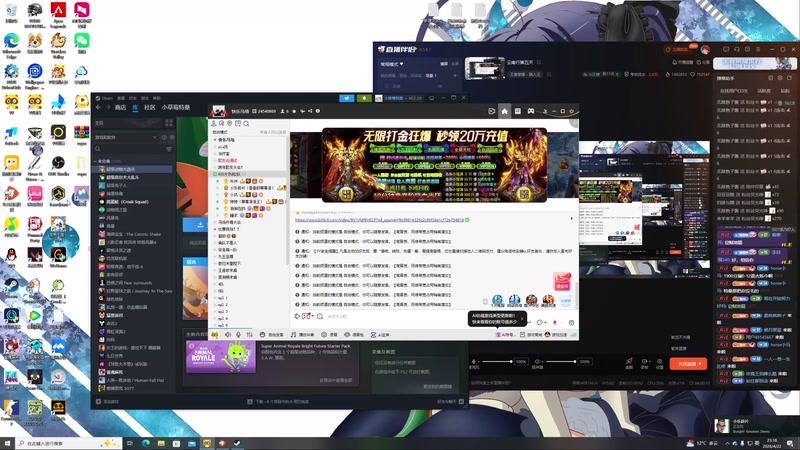Collapse the 快乐马场 root channel in YY
Viewport: 800px width, 450px height.
click(x=214, y=140)
